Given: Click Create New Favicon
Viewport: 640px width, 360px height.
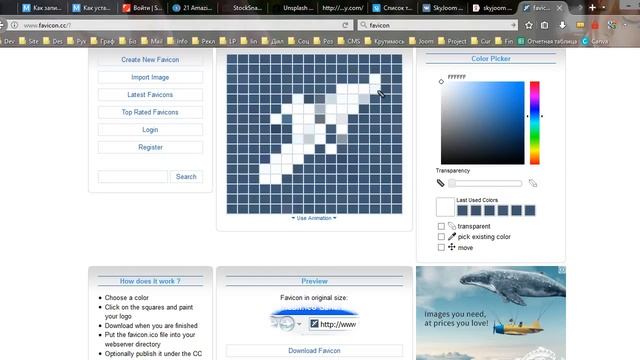Looking at the screenshot, I should coord(150,60).
